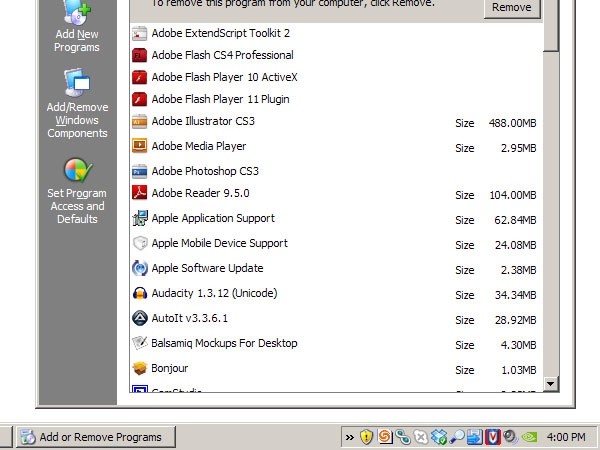Click the Audacity headphones icon

click(140, 293)
